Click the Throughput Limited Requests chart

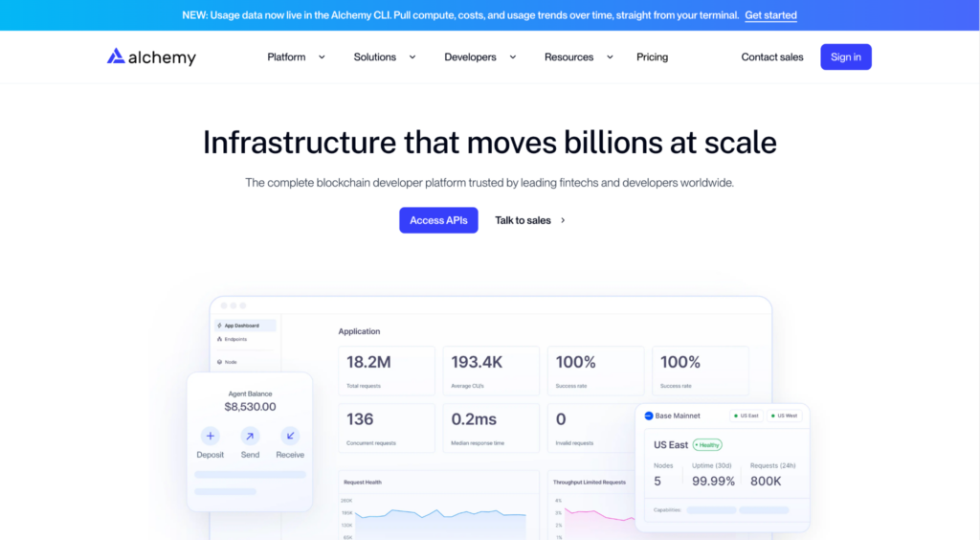coord(592,505)
